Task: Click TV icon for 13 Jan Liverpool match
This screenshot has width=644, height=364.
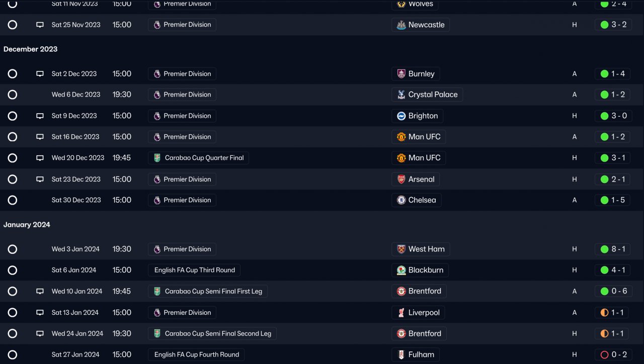Action: click(40, 313)
